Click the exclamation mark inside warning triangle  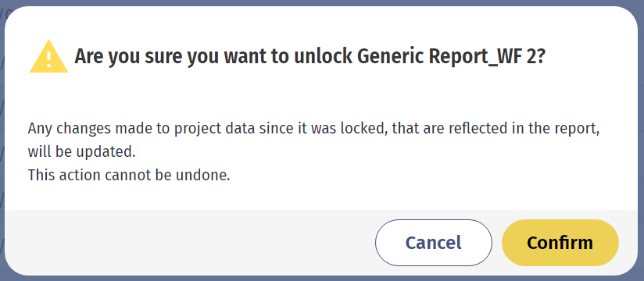pos(49,59)
